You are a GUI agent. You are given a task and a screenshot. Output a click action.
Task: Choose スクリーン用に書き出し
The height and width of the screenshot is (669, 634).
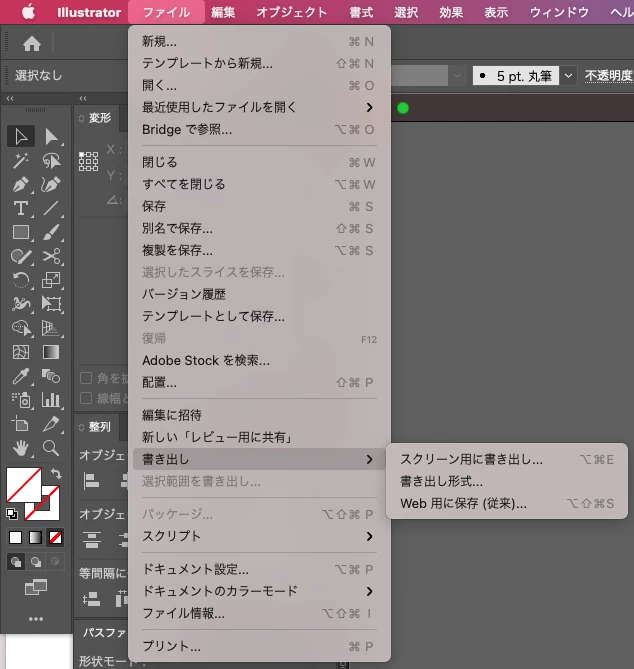[x=507, y=460]
